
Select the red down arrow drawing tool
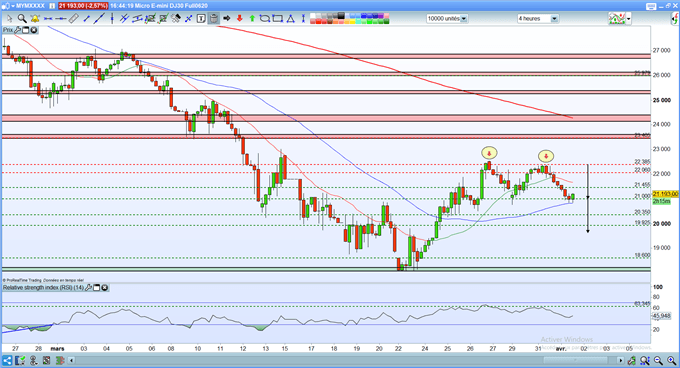click(x=239, y=18)
